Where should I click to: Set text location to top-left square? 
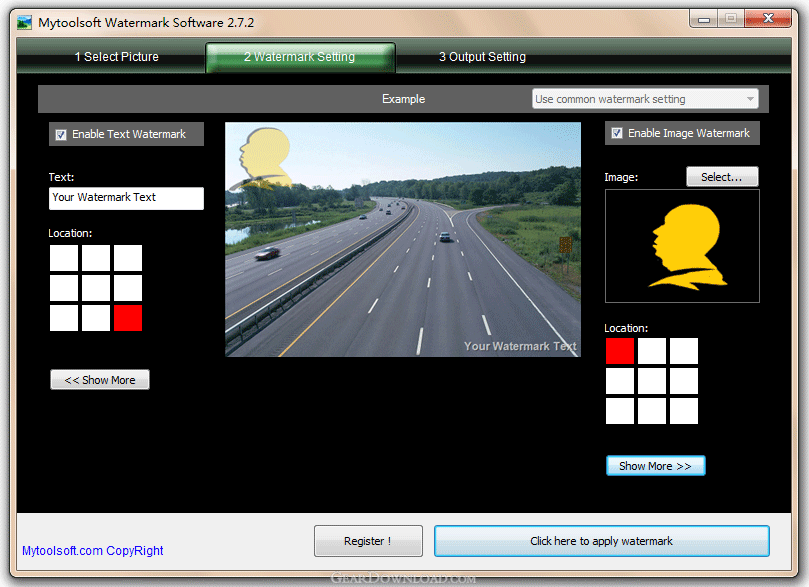[x=64, y=258]
